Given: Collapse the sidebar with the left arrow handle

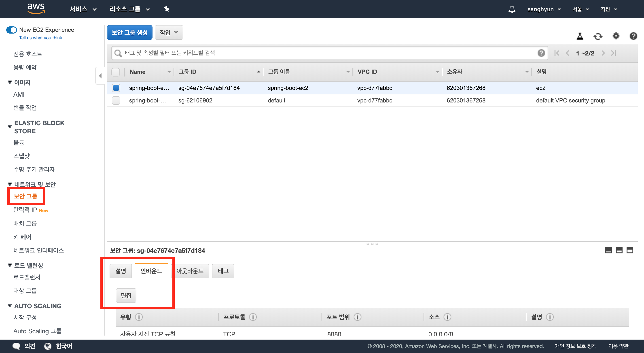Looking at the screenshot, I should click(x=100, y=76).
